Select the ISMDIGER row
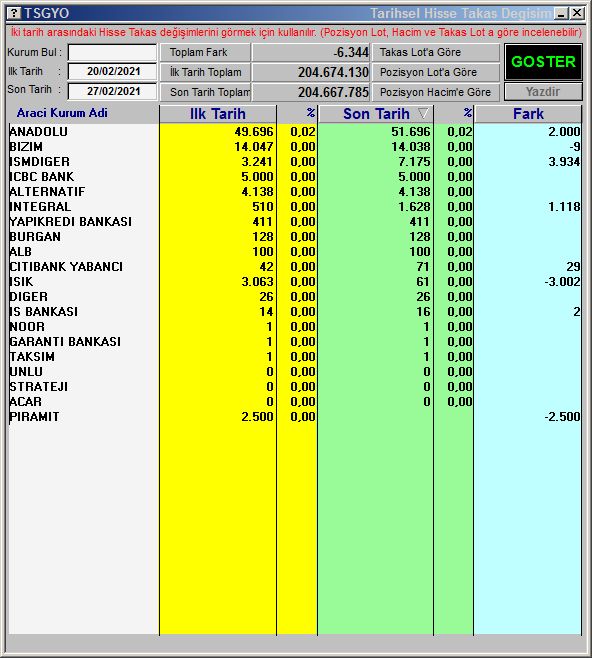The image size is (592, 658). click(x=295, y=162)
